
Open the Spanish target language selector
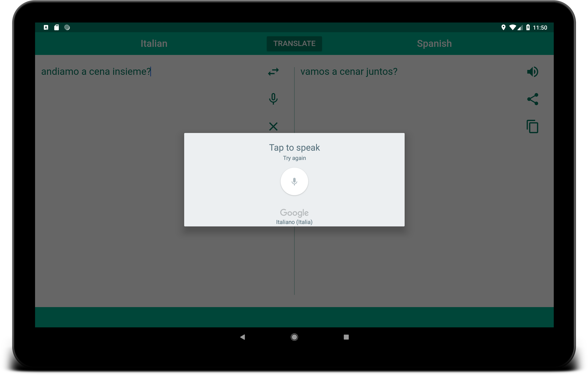[434, 44]
